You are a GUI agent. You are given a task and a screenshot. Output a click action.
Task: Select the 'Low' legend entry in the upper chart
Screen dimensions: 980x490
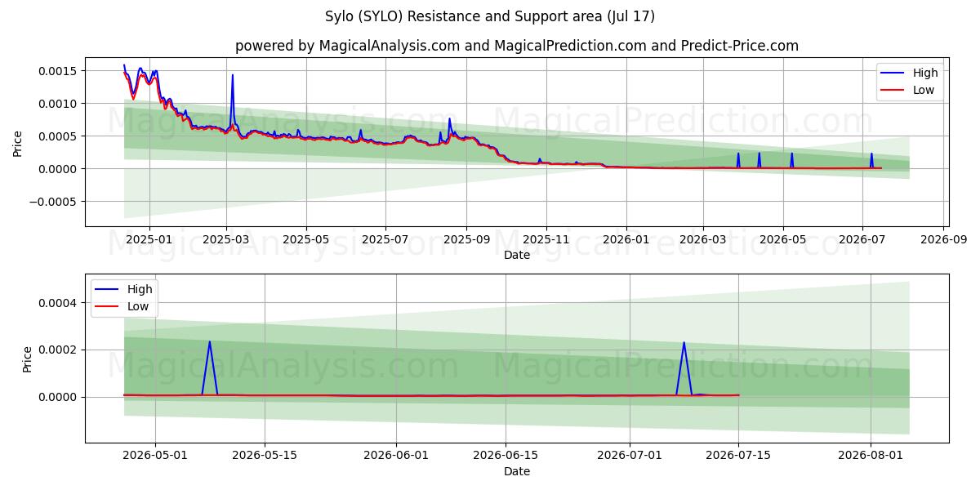[x=911, y=90]
